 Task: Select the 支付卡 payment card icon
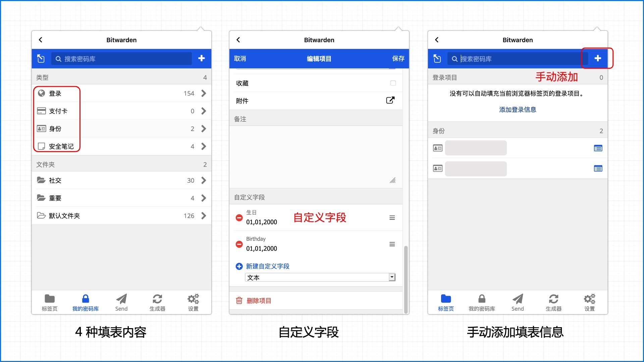point(41,111)
